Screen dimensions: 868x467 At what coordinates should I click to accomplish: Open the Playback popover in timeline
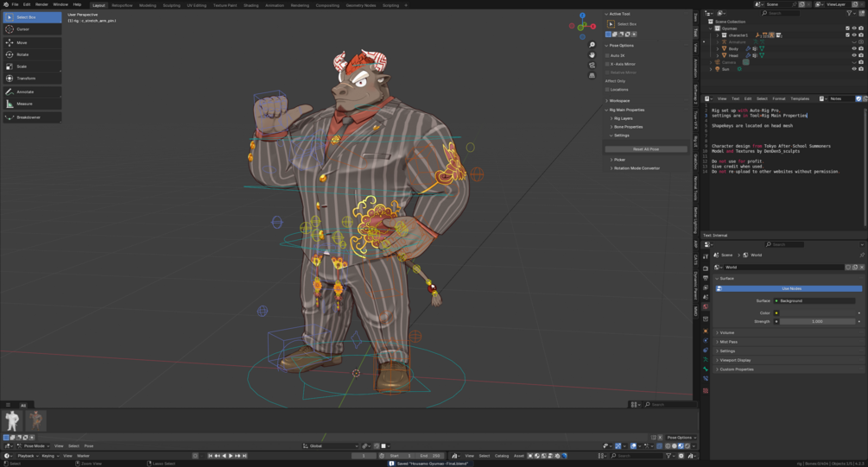[28, 456]
